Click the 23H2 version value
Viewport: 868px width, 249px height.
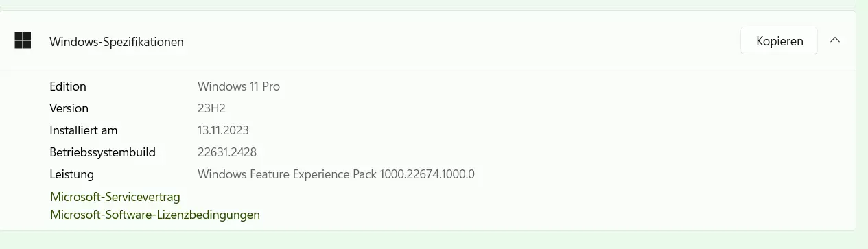tap(212, 108)
